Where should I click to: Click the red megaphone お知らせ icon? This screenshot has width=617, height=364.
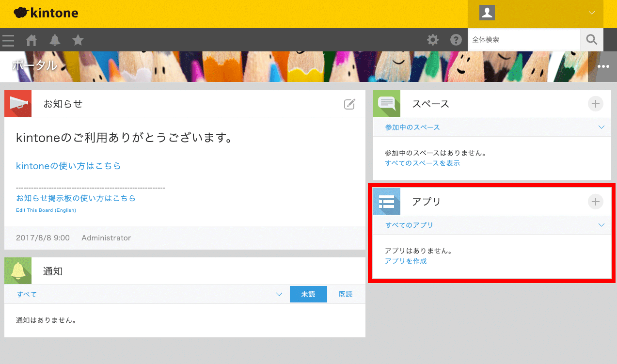[18, 104]
